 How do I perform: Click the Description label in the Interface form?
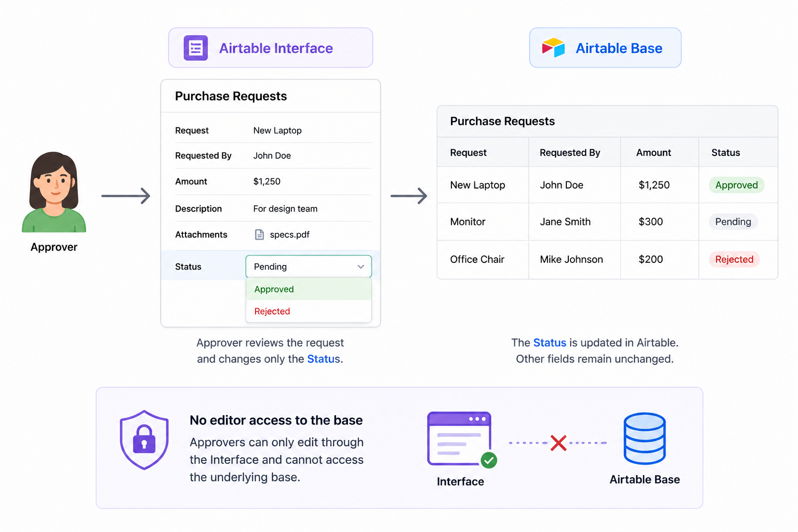tap(198, 209)
